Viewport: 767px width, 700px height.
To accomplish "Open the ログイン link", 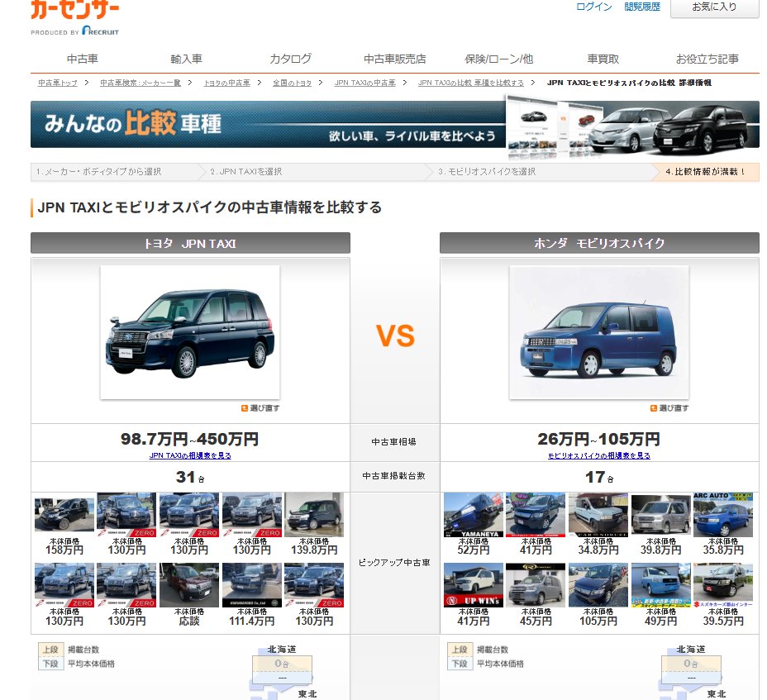I will pos(593,7).
